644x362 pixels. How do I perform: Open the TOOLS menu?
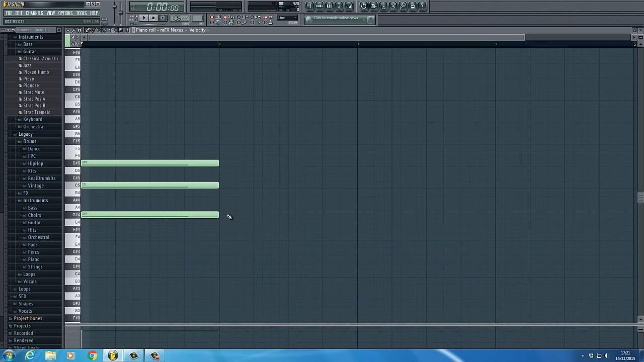tap(81, 13)
